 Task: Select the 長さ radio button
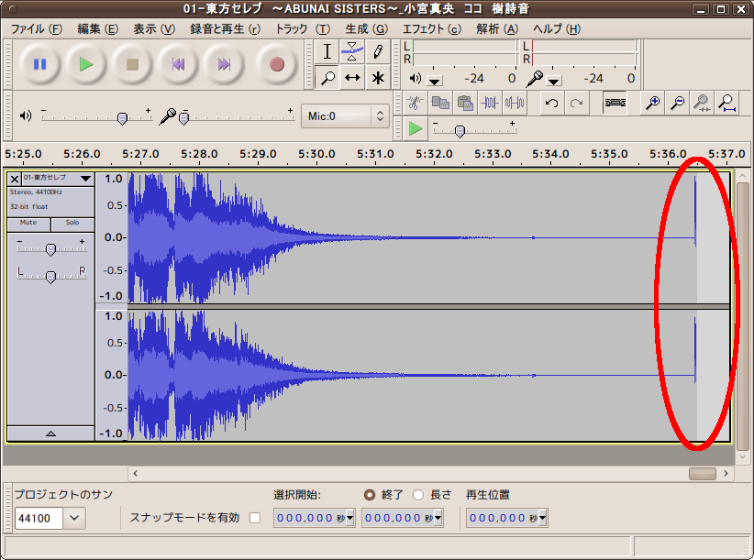419,495
